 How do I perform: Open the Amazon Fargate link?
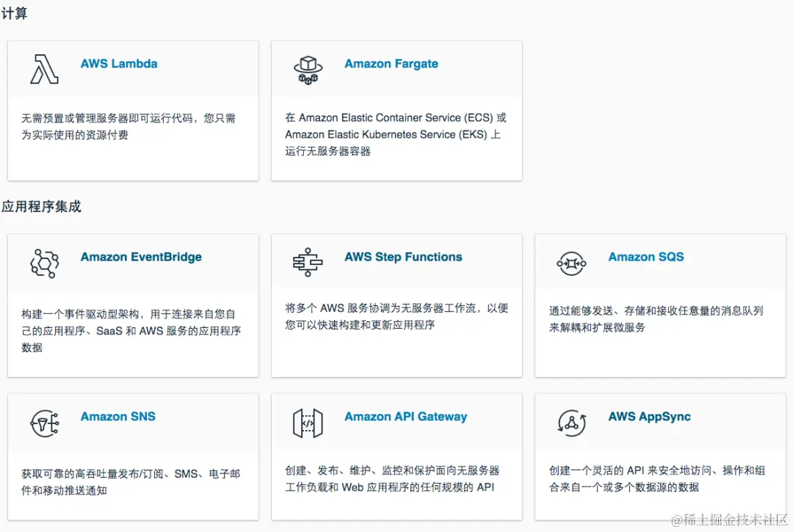click(x=391, y=64)
